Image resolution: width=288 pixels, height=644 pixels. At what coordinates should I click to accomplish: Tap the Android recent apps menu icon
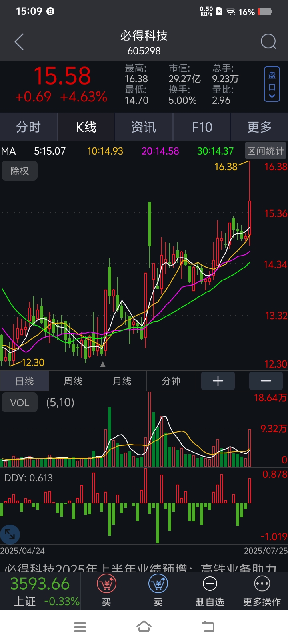point(80,627)
